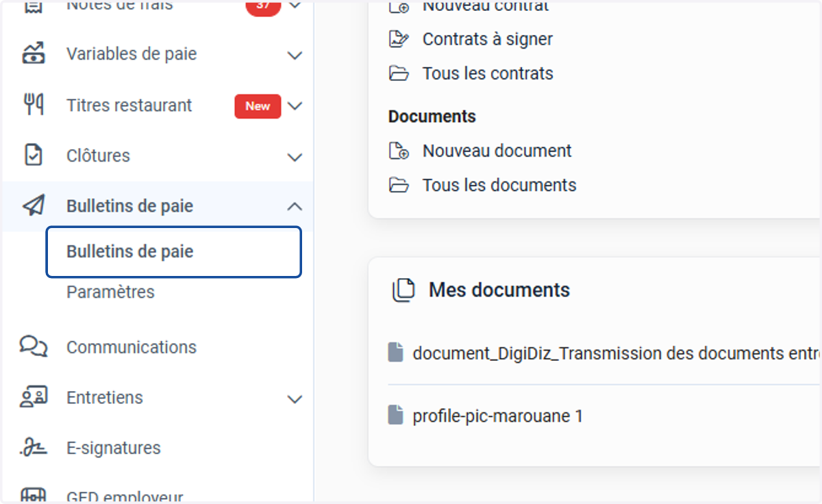Expand the Clôtures chevron
The height and width of the screenshot is (504, 822).
(295, 157)
